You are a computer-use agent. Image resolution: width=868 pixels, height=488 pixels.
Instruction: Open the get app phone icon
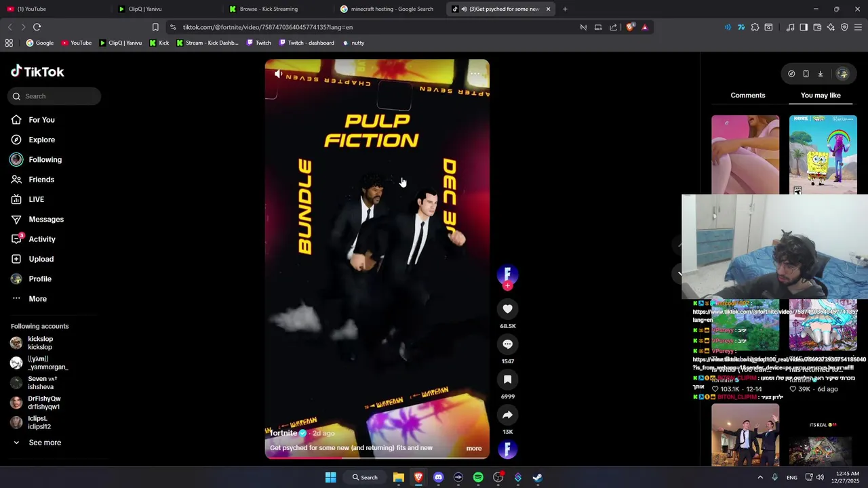point(806,74)
